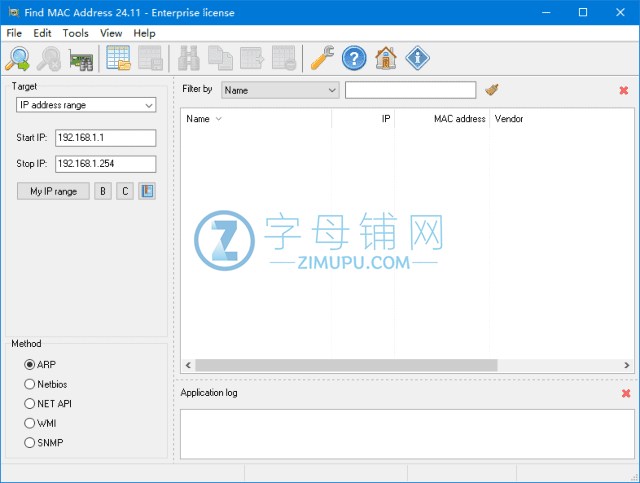This screenshot has height=483, width=640.
Task: Open the Edit menu
Action: [42, 33]
